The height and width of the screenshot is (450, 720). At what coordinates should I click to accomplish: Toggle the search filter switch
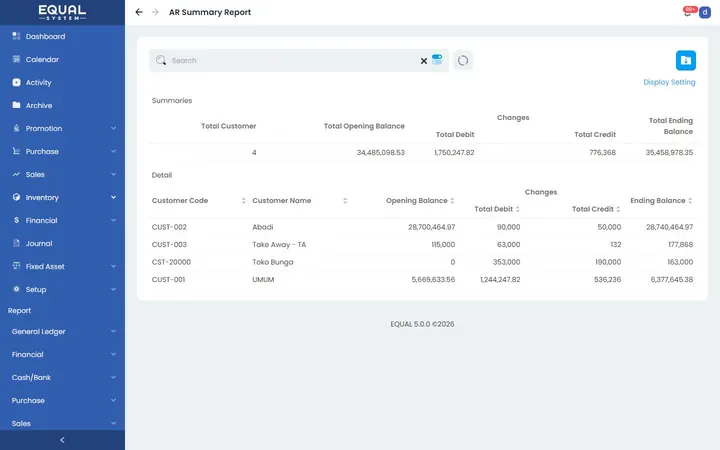437,60
